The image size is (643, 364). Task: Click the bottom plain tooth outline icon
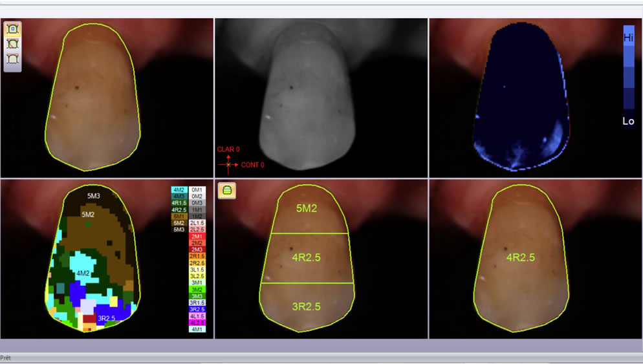point(12,59)
